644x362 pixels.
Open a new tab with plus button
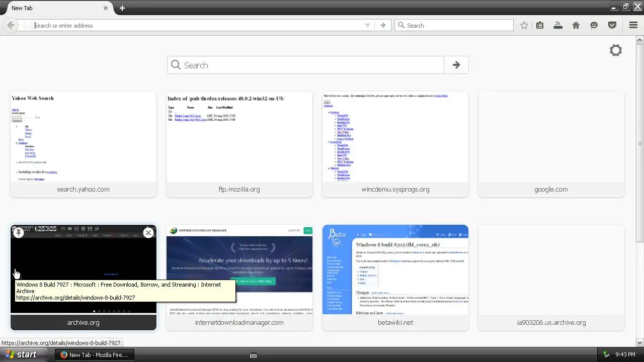(122, 8)
